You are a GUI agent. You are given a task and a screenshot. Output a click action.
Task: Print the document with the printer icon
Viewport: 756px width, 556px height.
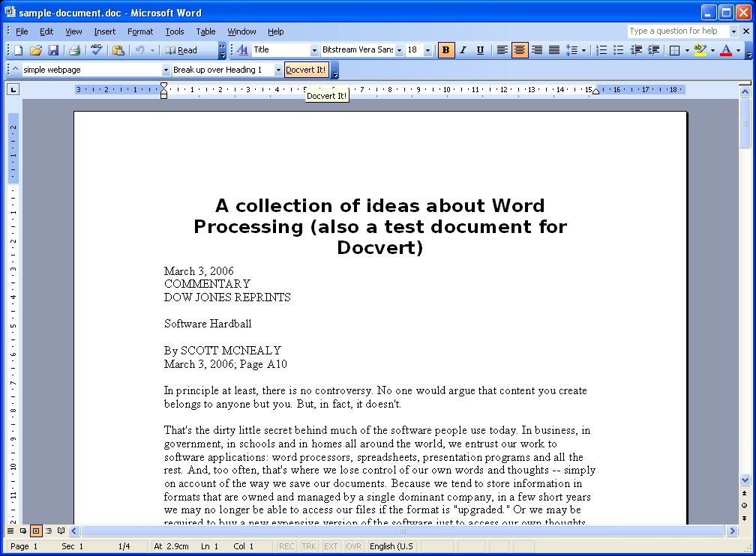pyautogui.click(x=74, y=50)
